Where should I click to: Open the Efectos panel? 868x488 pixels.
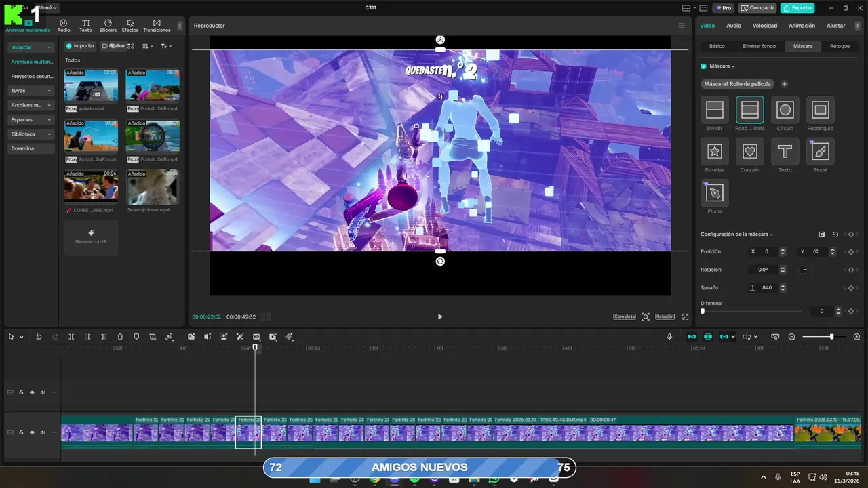[x=130, y=26]
